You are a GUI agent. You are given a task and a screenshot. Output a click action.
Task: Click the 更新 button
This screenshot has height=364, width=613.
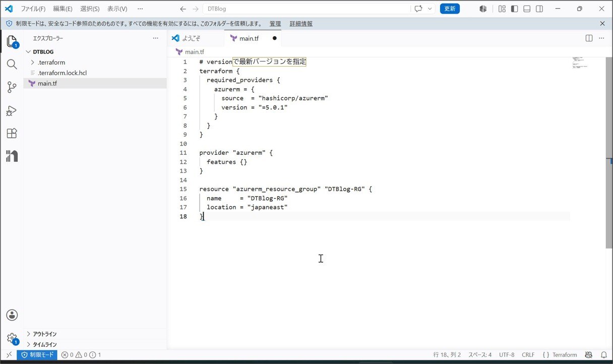(x=450, y=9)
